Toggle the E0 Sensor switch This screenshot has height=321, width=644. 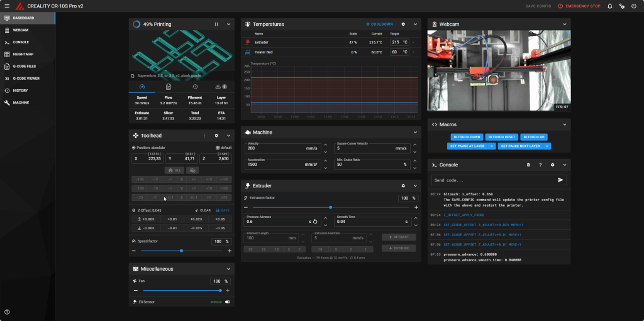(227, 302)
